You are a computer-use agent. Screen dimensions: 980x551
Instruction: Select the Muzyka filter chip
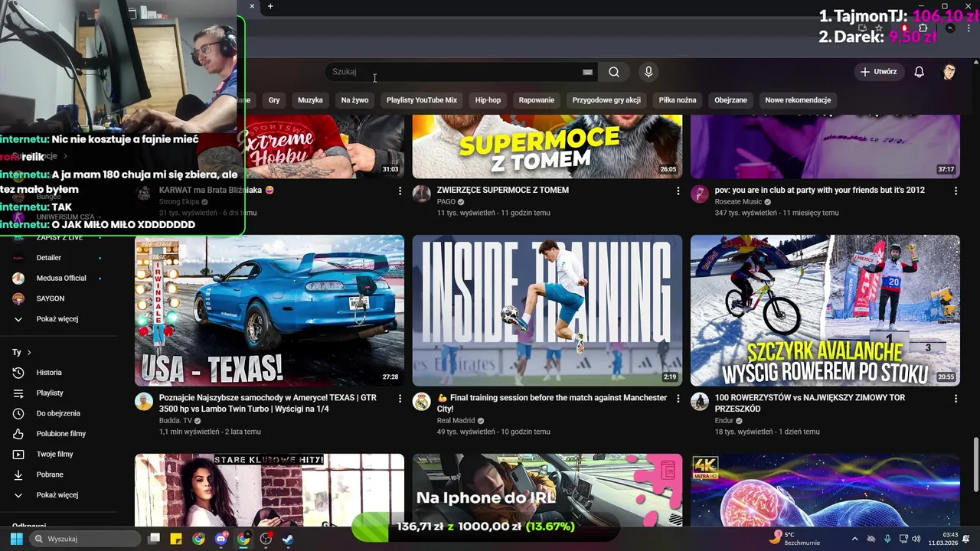[x=310, y=100]
